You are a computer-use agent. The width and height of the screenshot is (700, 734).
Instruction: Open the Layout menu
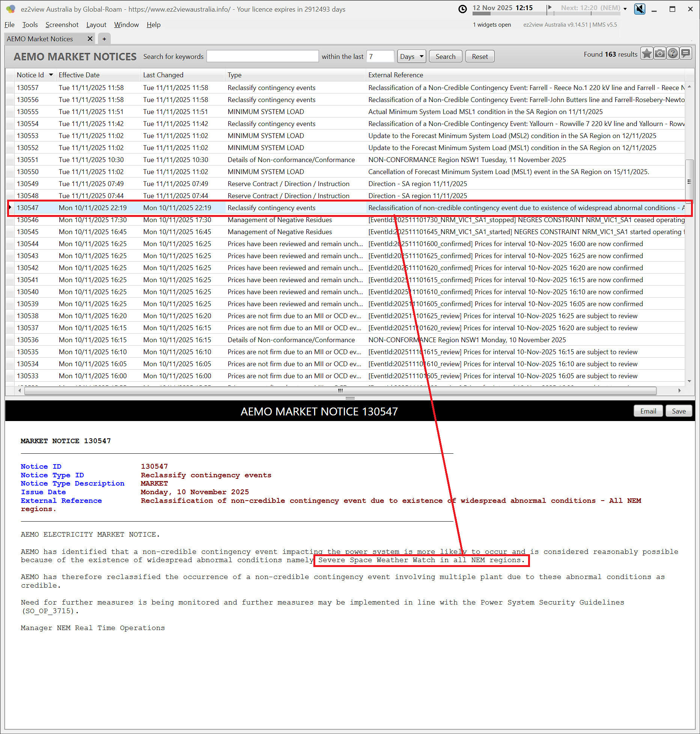pyautogui.click(x=96, y=25)
